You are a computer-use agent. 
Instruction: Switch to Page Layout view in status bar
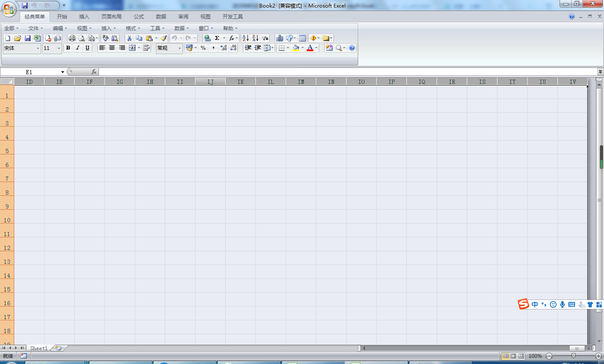pos(513,356)
